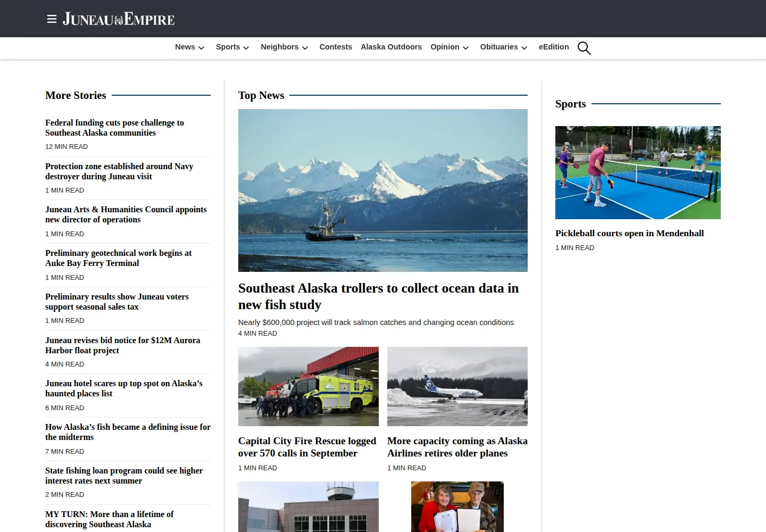The width and height of the screenshot is (766, 532).
Task: Open trollers ocean data headline
Action: click(x=378, y=296)
